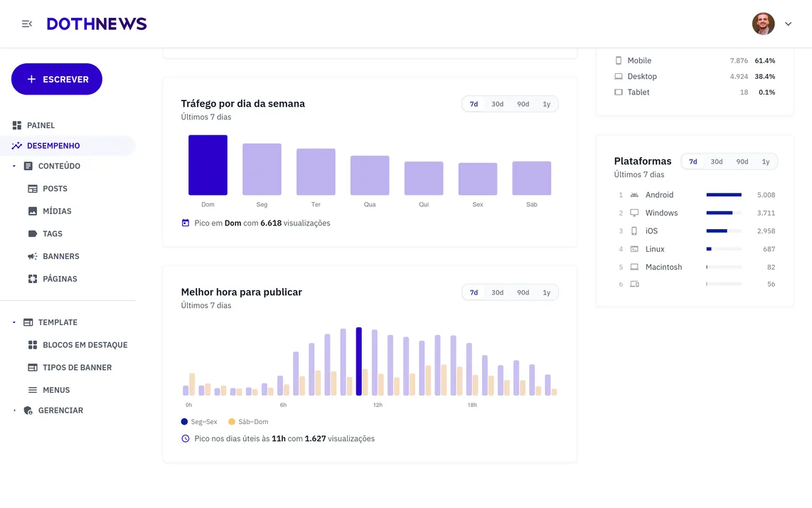Collapse the Conteúdo tree section
This screenshot has width=812, height=508.
14,166
